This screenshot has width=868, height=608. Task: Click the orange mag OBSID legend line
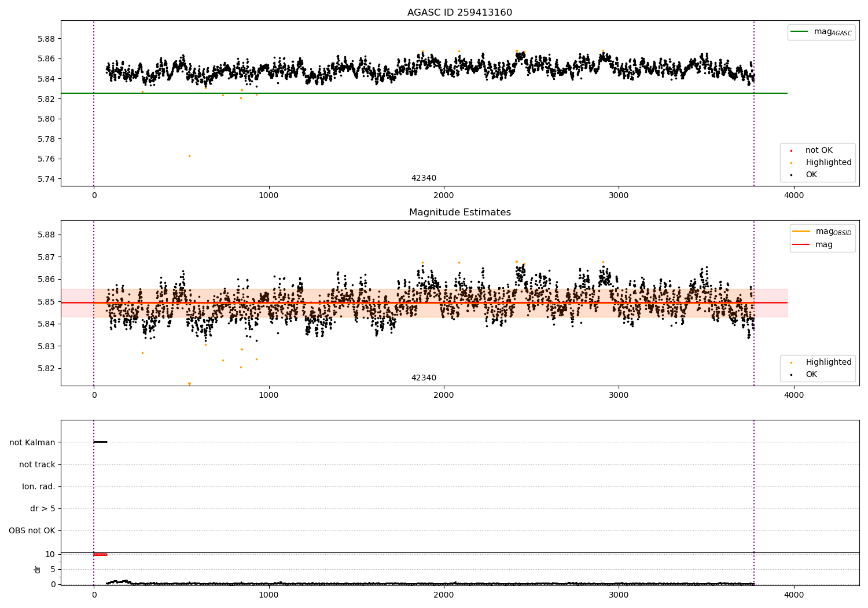pyautogui.click(x=801, y=232)
